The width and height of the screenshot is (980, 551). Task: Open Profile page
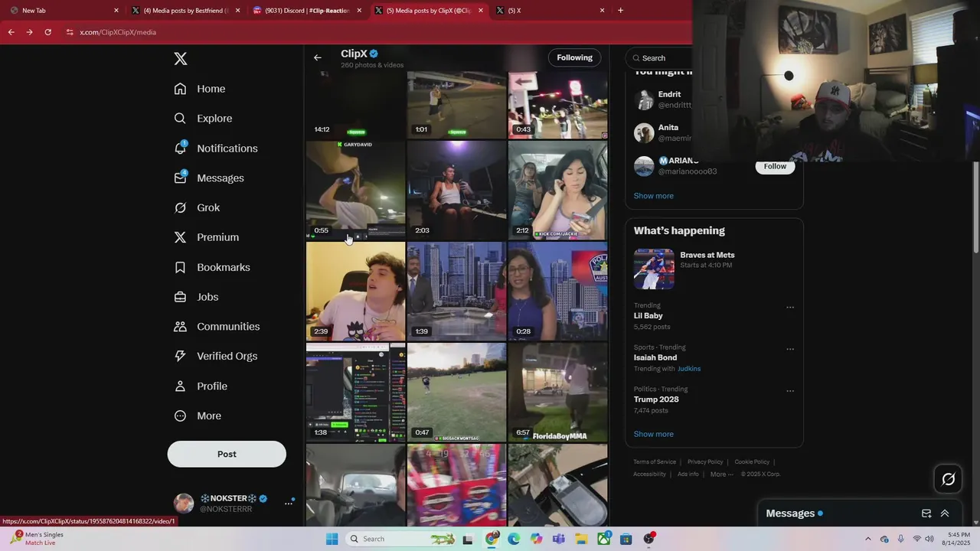(x=201, y=386)
